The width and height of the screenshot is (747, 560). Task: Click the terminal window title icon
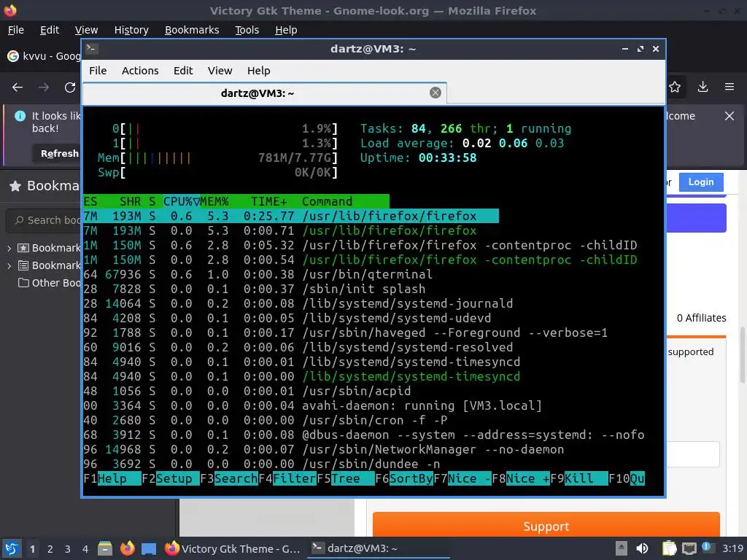click(x=93, y=49)
